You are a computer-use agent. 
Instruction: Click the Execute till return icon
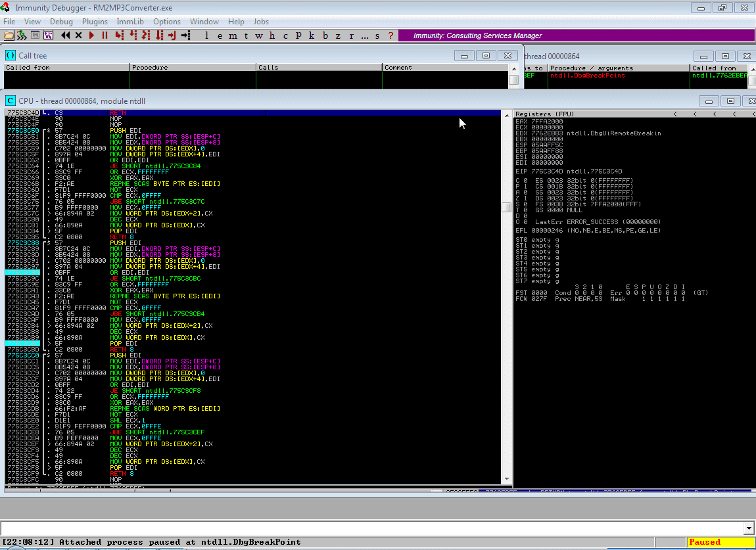point(172,35)
